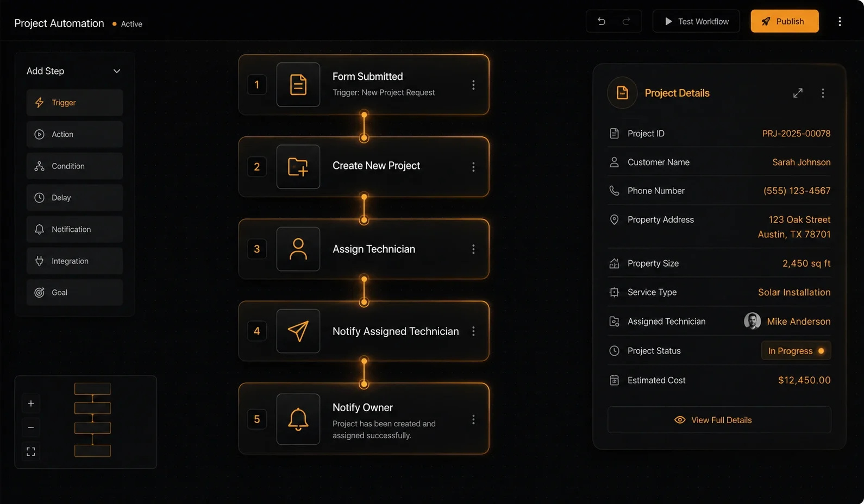Click the Assign Technician person icon
Image resolution: width=864 pixels, height=504 pixels.
[298, 249]
